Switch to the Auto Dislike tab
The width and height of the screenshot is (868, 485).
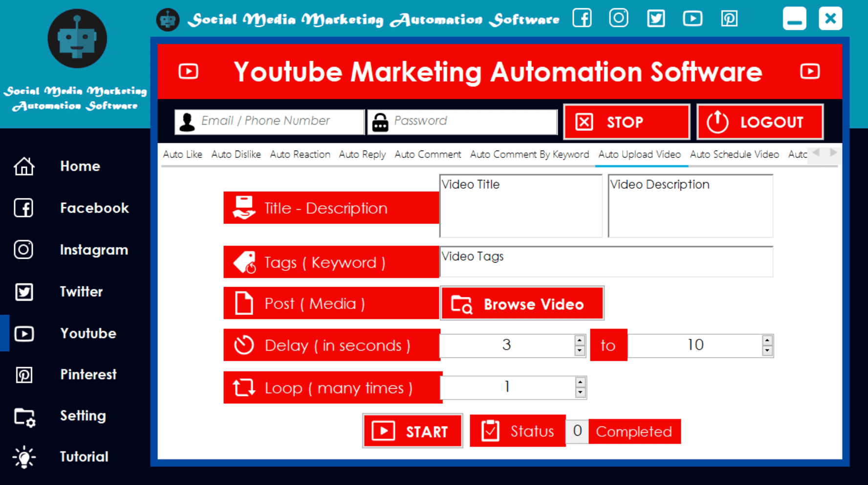point(236,154)
